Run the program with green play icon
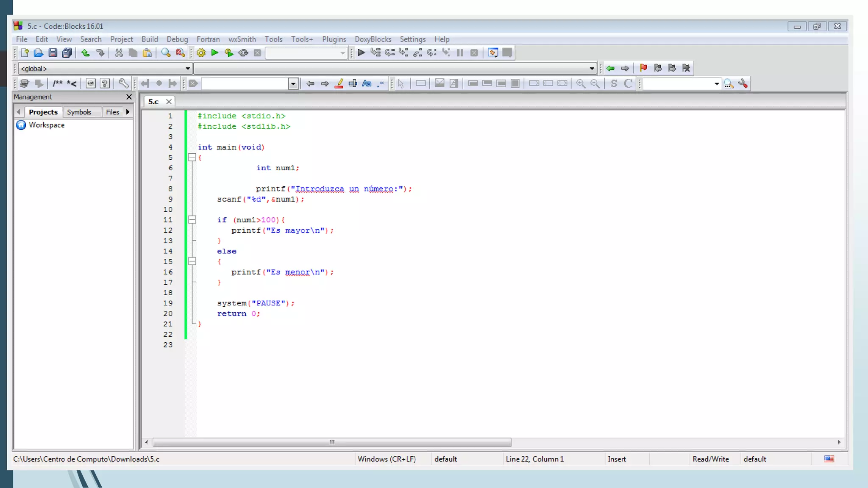Image resolution: width=868 pixels, height=488 pixels. pyautogui.click(x=215, y=53)
